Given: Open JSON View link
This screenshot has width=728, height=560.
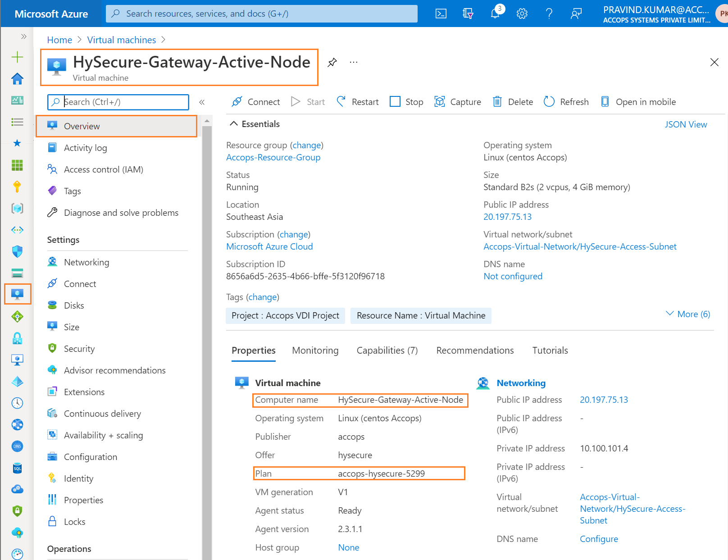Looking at the screenshot, I should 686,124.
